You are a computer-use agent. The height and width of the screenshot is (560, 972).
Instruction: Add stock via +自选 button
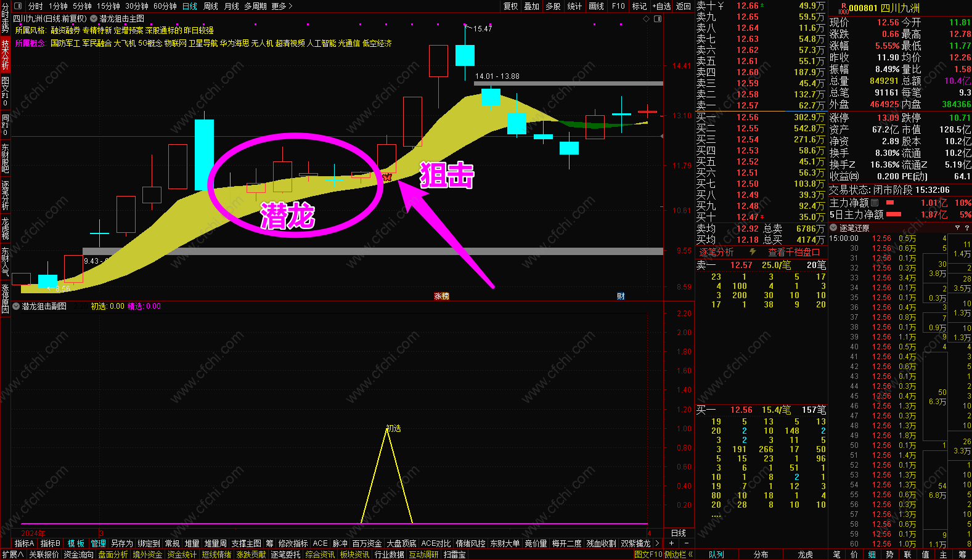(661, 6)
